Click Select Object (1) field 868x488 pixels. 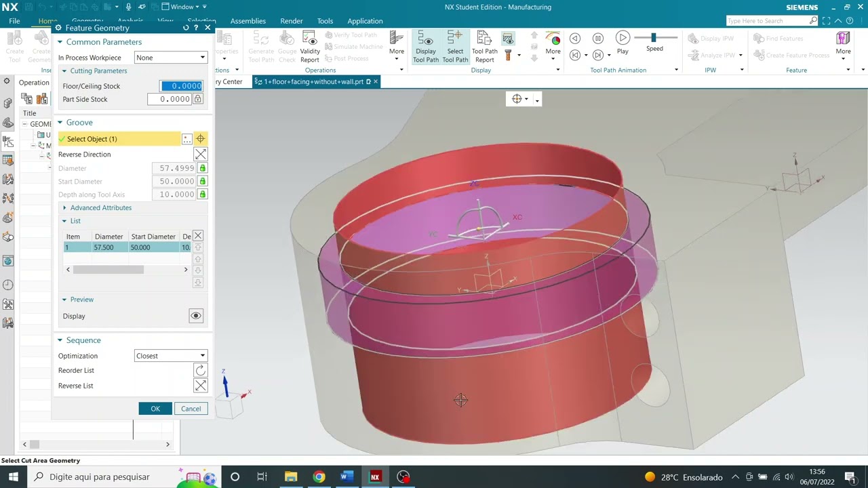tap(119, 139)
